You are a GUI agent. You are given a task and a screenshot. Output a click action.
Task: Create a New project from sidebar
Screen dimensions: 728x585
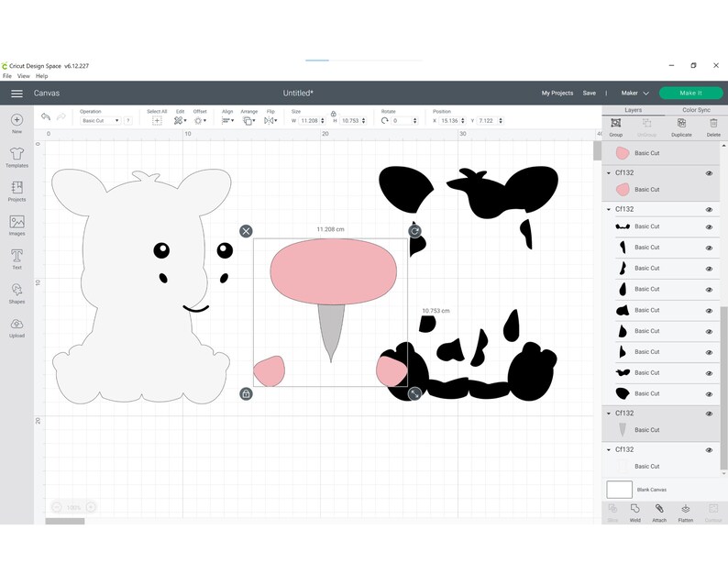coord(17,124)
